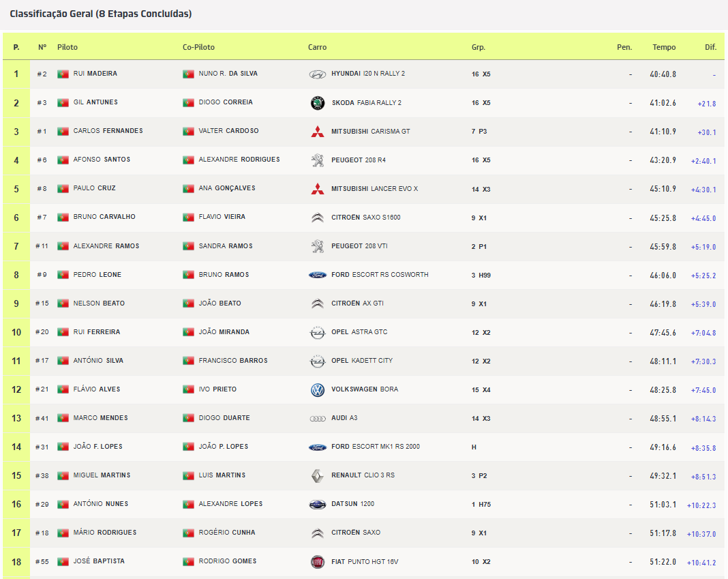Click the Skoda logo beside Fabia Rally 2
Screen dimensions: 728x579
point(318,103)
